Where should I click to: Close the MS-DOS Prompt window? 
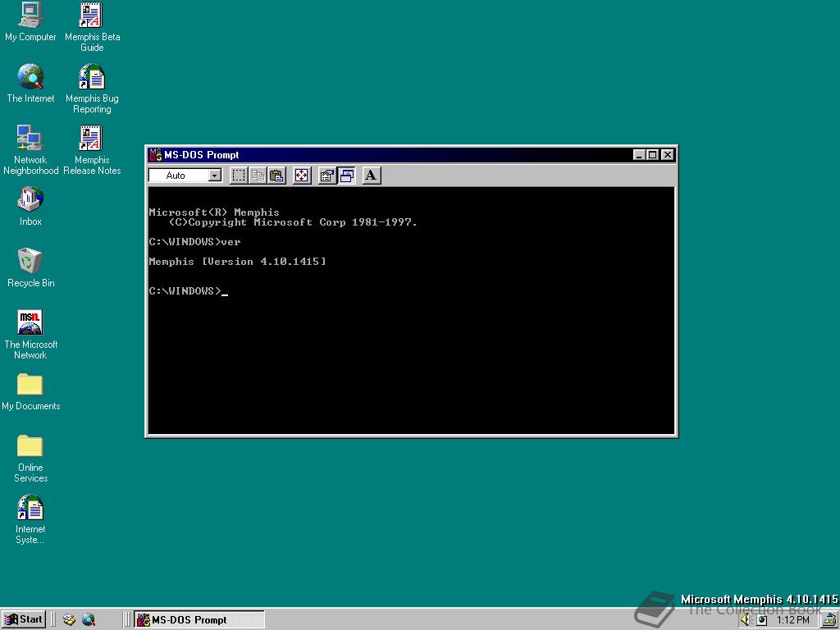[x=667, y=155]
